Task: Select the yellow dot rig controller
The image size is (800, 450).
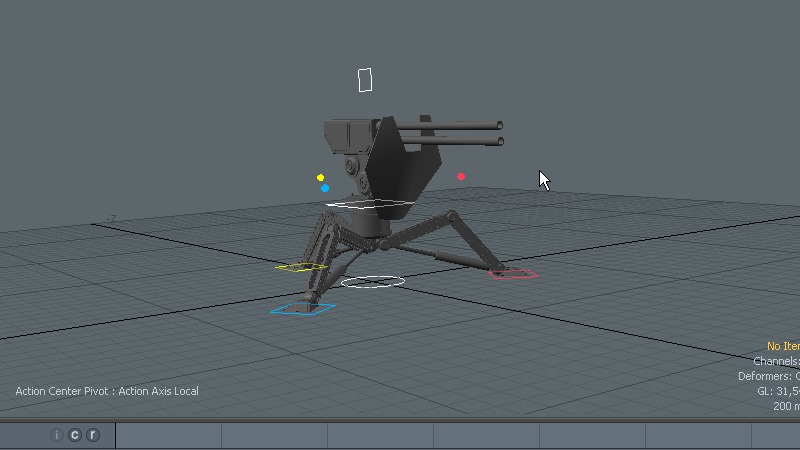Action: coord(320,178)
